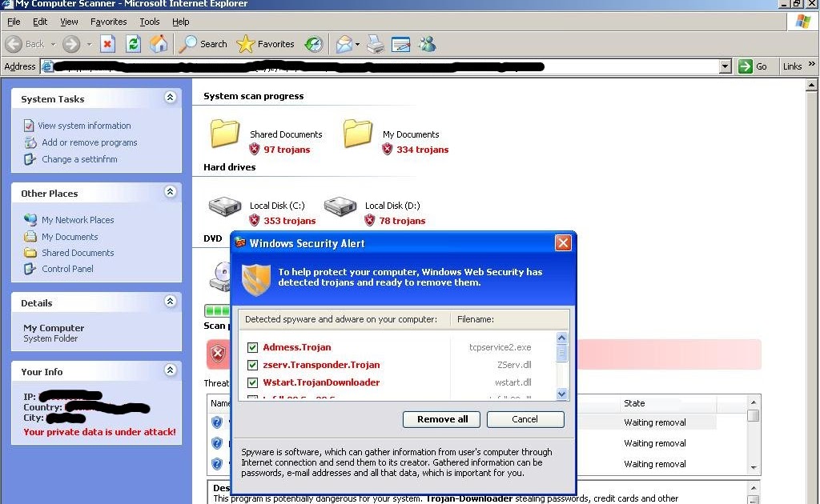Image resolution: width=820 pixels, height=504 pixels.
Task: Open the Messenger people icon
Action: 428,44
